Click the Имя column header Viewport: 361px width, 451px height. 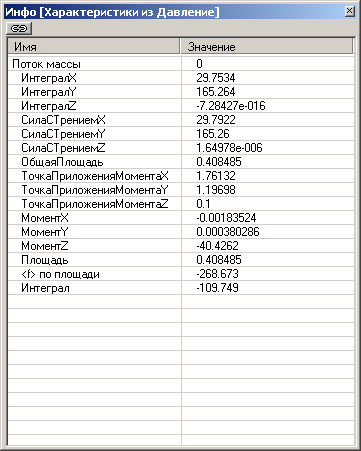94,47
